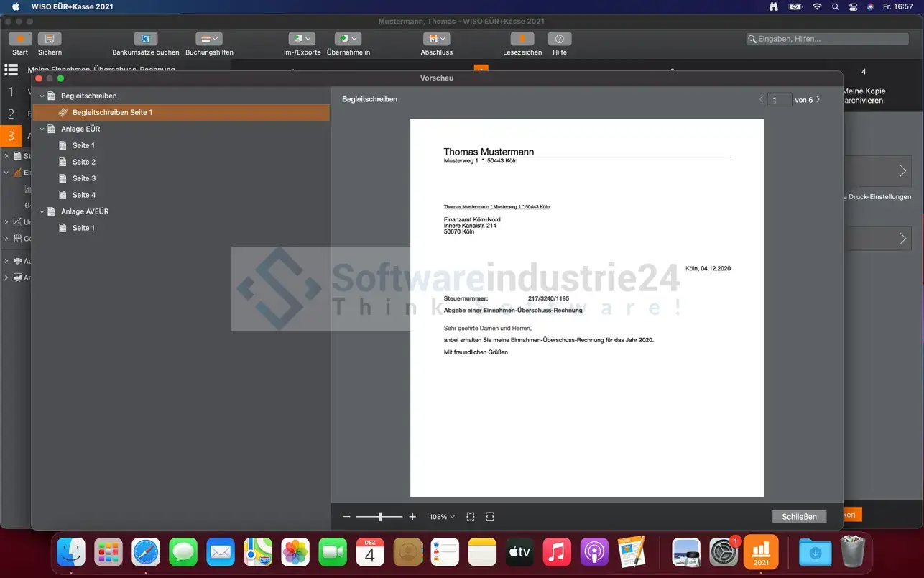Image resolution: width=924 pixels, height=578 pixels.
Task: Select Seite 3 under Anlage EÜR
Action: 83,178
